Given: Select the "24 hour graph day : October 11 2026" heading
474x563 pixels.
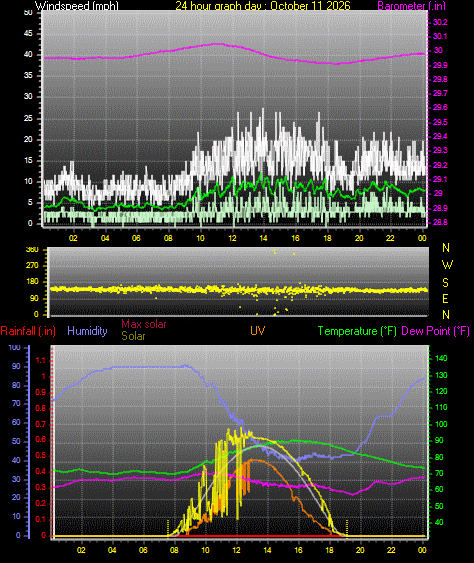Looking at the screenshot, I should pos(263,6).
